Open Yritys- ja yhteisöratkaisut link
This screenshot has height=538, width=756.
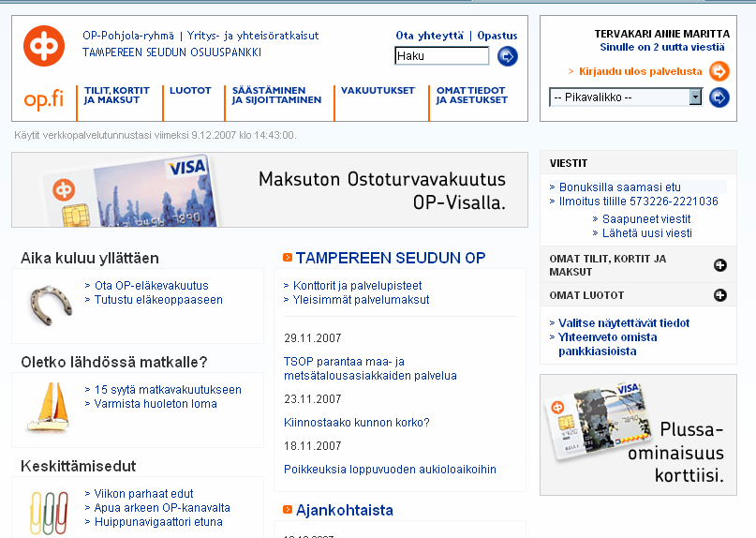point(253,36)
